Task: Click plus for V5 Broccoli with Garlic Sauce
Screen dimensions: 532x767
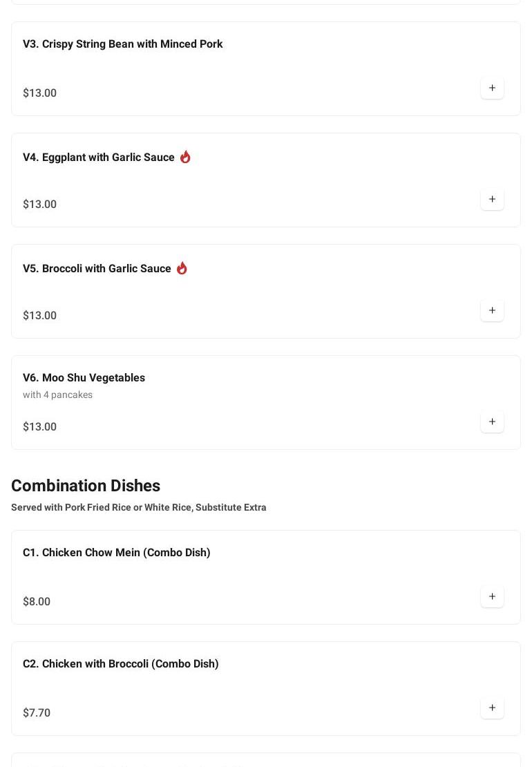Action: pos(492,311)
